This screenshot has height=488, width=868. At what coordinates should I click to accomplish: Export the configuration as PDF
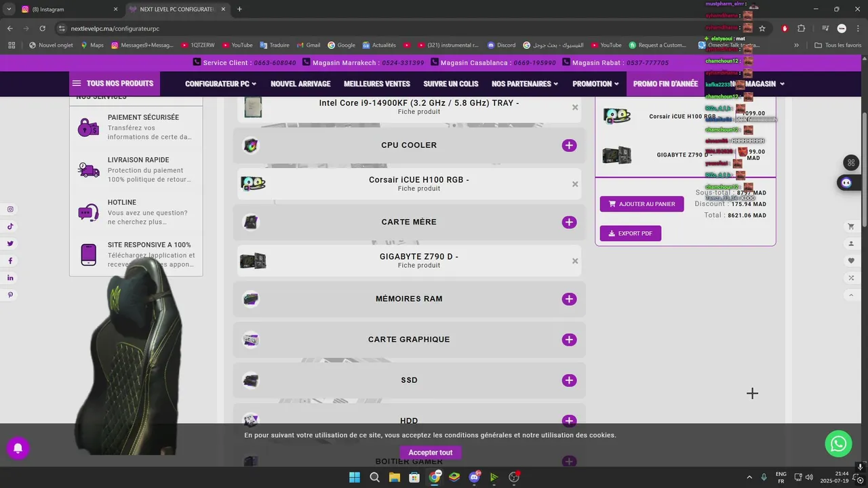click(x=630, y=233)
